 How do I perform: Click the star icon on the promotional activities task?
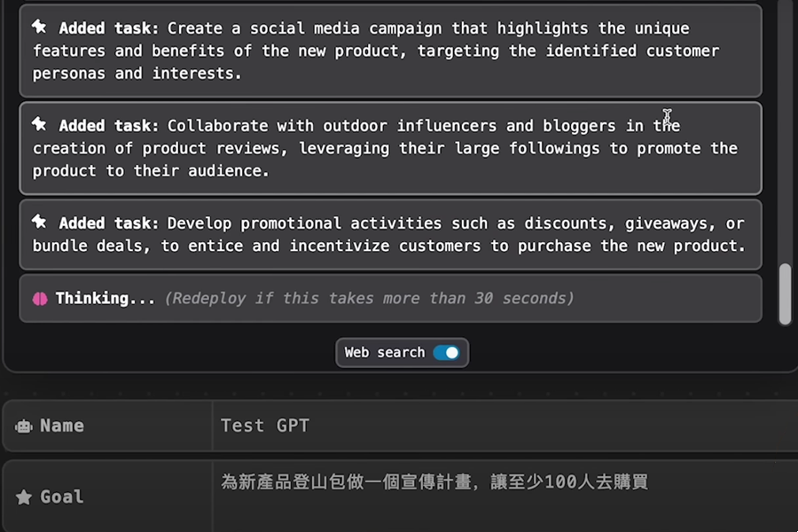pos(40,223)
